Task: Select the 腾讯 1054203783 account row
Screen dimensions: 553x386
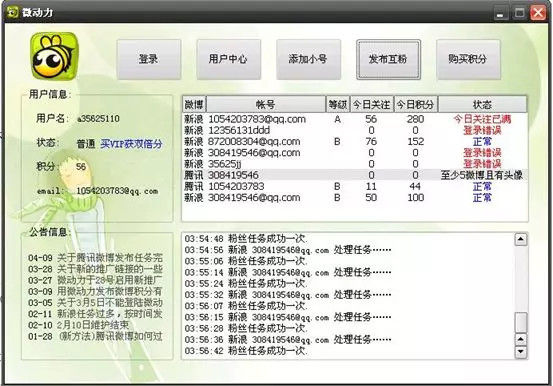Action: pos(355,186)
